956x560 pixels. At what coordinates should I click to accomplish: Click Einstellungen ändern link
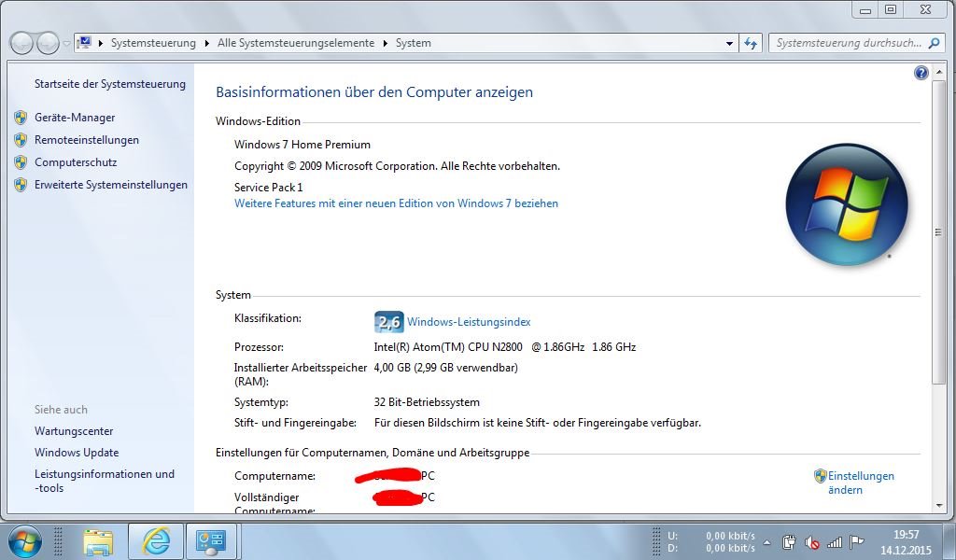(x=860, y=483)
